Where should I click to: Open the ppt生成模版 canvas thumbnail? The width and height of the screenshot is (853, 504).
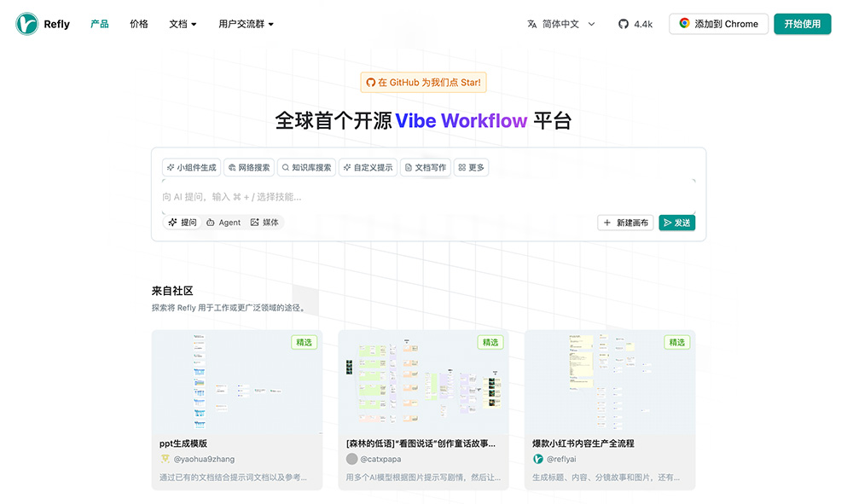coord(236,382)
